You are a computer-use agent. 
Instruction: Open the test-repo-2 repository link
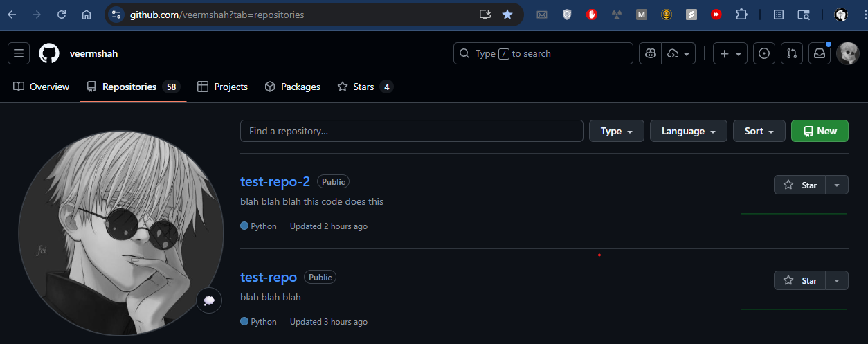(275, 181)
